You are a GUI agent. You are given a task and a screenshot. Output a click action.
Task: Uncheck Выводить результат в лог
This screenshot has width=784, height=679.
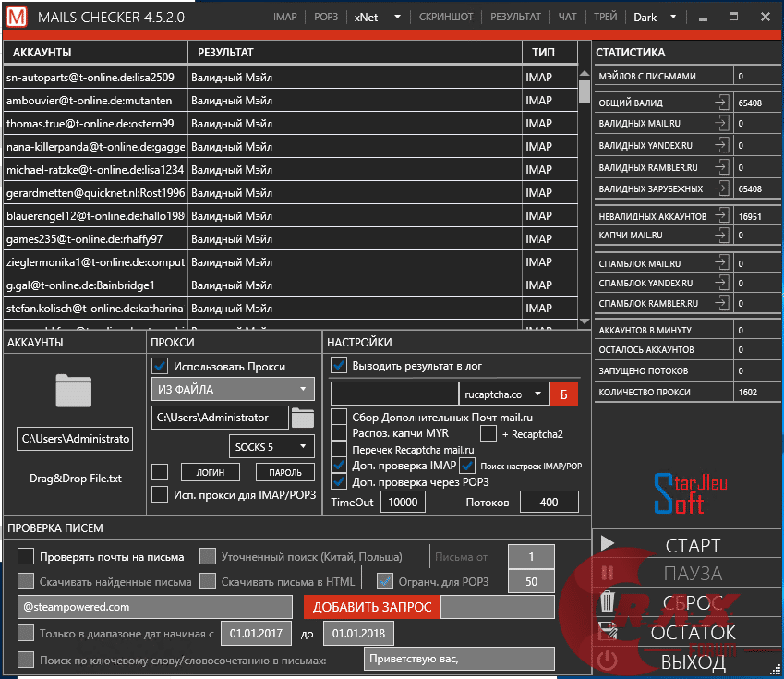tap(338, 364)
